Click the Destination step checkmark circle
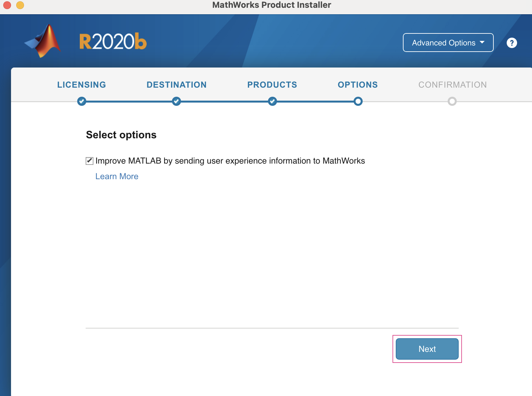Image resolution: width=532 pixels, height=396 pixels. click(x=176, y=101)
